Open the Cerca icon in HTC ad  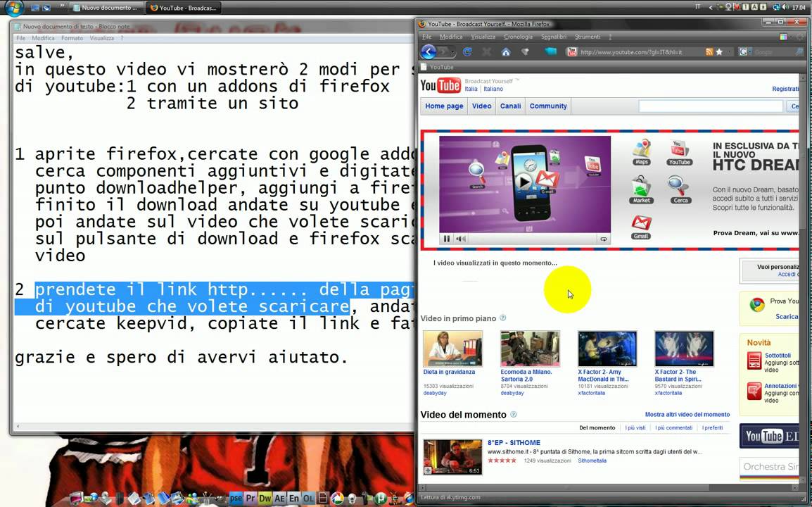pos(680,189)
